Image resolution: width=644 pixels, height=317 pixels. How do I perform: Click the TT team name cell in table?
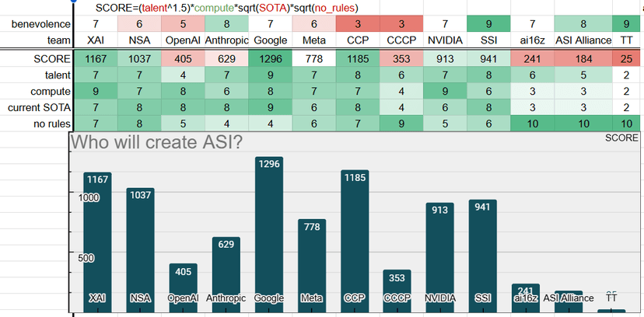(626, 40)
